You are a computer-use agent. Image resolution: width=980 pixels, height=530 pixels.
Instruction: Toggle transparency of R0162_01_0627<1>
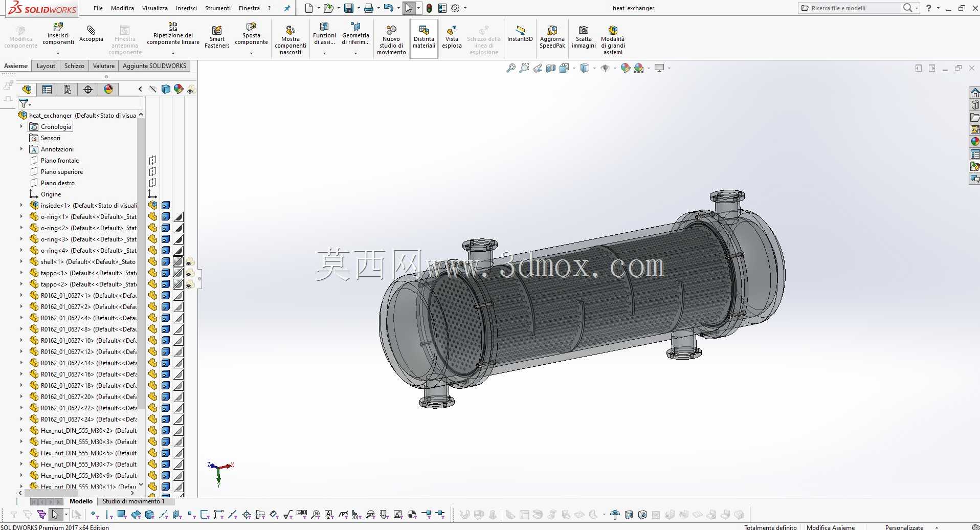(179, 296)
